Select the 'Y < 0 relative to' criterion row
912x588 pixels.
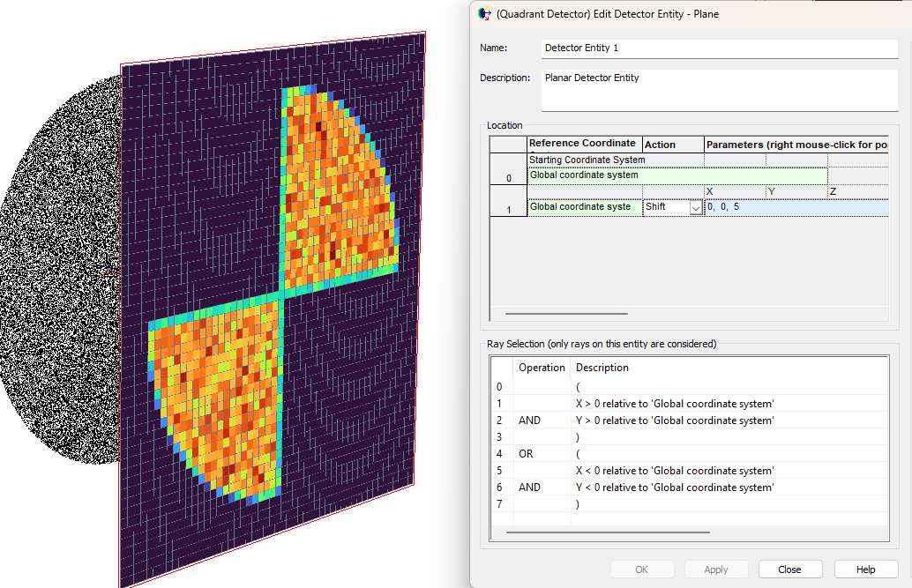[x=689, y=488]
